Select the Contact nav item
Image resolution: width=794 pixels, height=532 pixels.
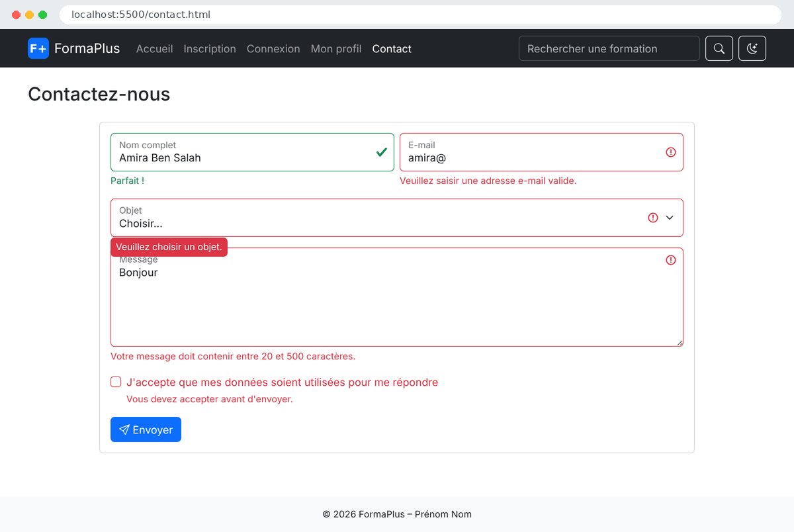pyautogui.click(x=392, y=48)
